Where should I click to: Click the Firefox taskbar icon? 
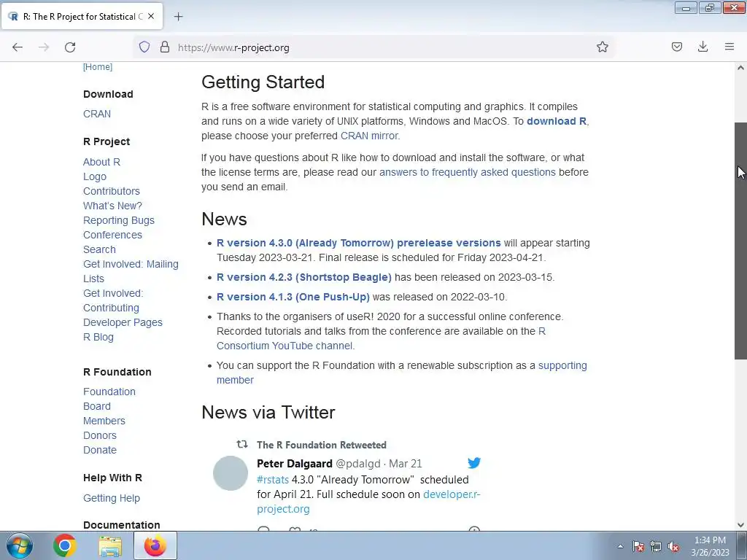click(155, 545)
